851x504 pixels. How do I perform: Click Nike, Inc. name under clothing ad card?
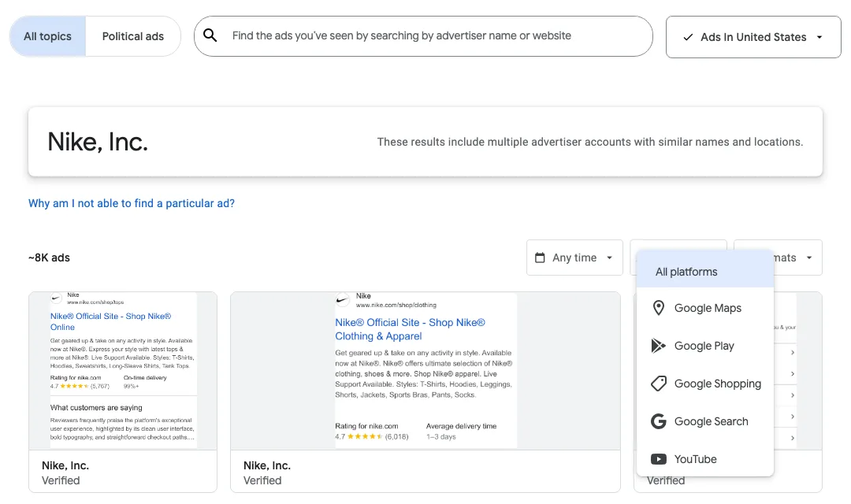tap(267, 465)
